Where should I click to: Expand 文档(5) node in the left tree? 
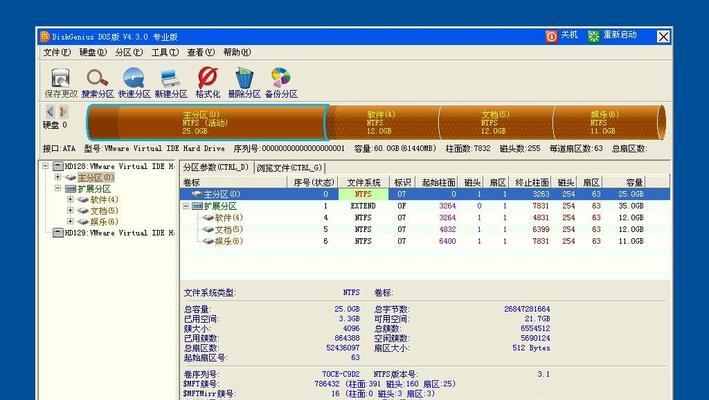tap(70, 211)
